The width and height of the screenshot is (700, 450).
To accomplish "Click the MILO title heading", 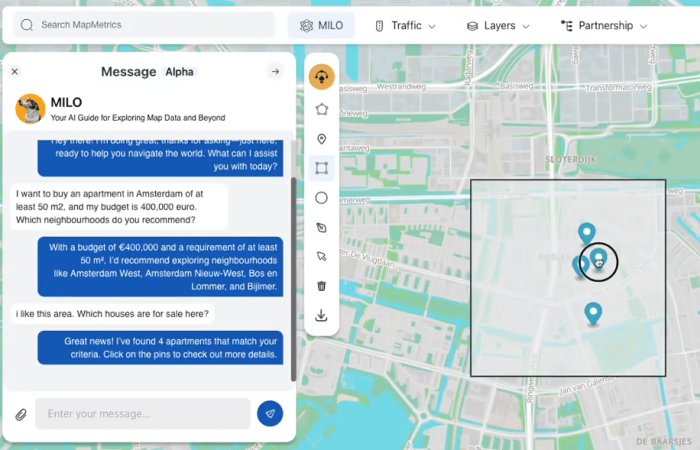I will pyautogui.click(x=67, y=102).
